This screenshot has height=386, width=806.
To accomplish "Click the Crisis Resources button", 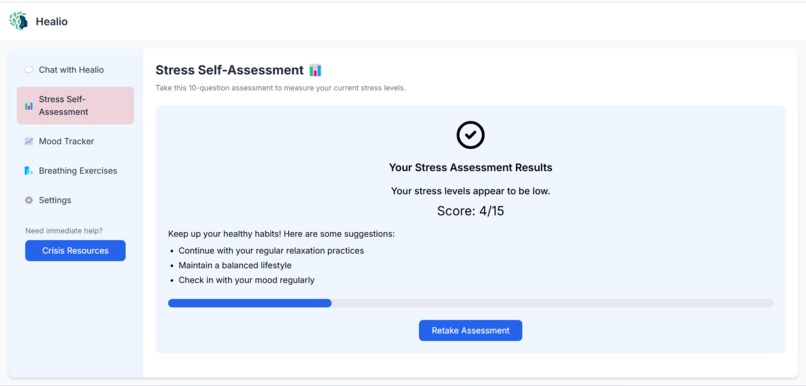I will pos(76,251).
